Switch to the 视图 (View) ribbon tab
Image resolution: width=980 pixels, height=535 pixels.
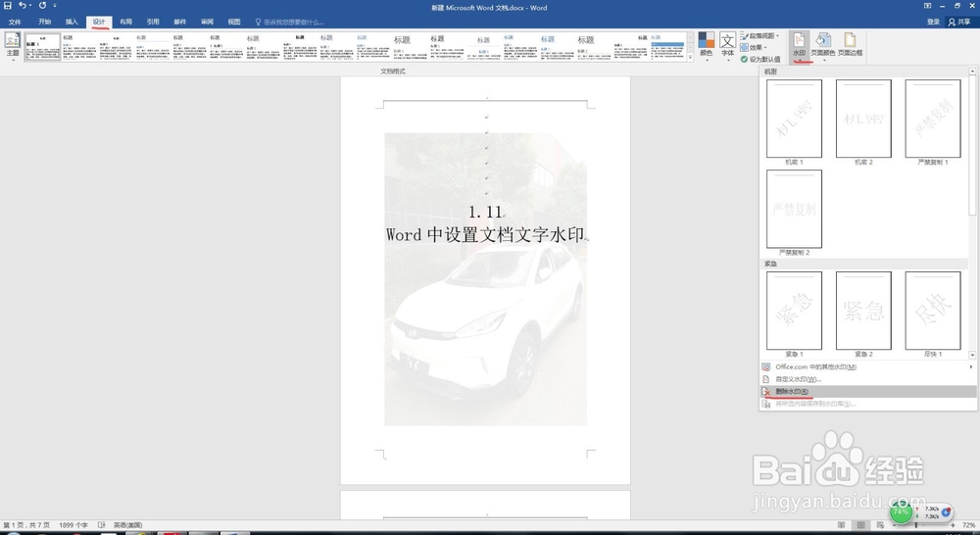click(234, 22)
